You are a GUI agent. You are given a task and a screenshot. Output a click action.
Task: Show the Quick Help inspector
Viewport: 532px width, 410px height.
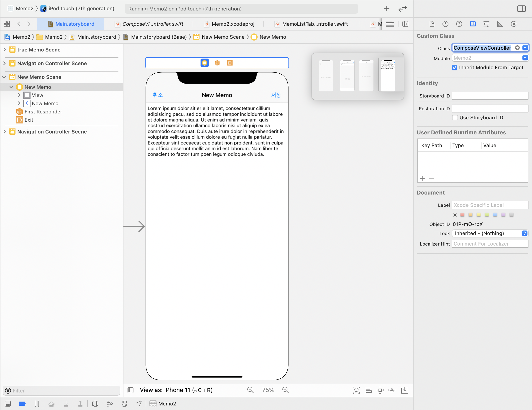coord(459,24)
